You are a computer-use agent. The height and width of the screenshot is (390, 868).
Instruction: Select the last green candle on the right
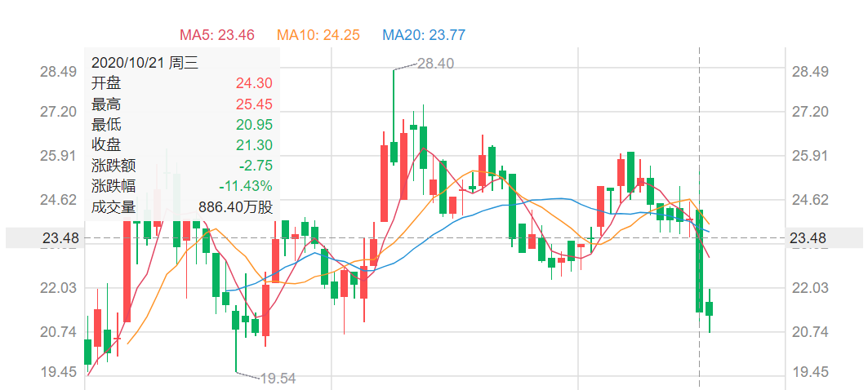click(709, 308)
